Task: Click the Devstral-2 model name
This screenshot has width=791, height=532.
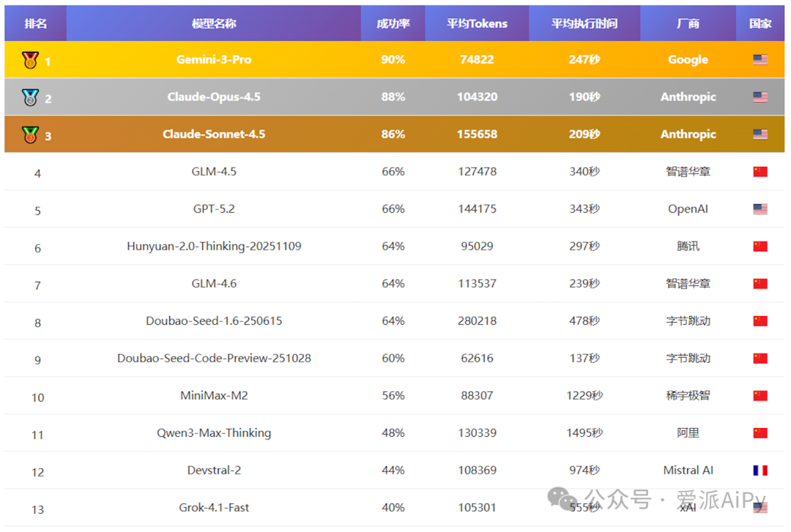Action: point(214,470)
